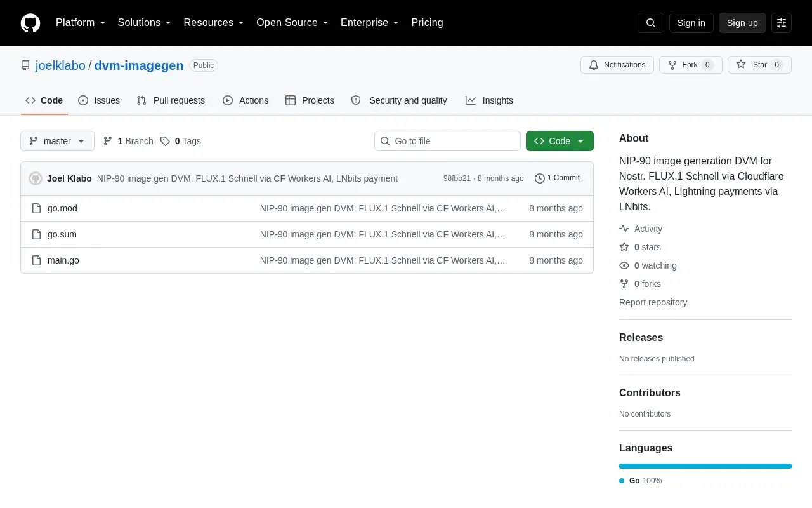Image resolution: width=812 pixels, height=508 pixels.
Task: Expand the Open Source menu
Action: (292, 23)
